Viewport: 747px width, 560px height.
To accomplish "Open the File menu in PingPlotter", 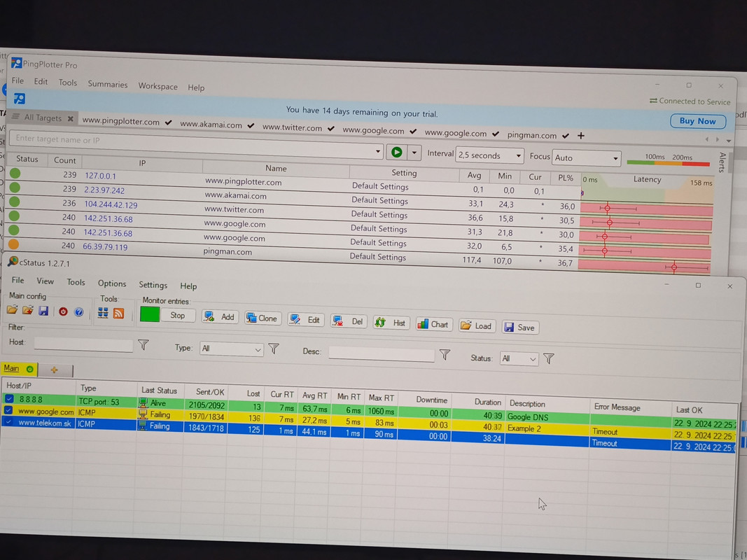I will 18,80.
